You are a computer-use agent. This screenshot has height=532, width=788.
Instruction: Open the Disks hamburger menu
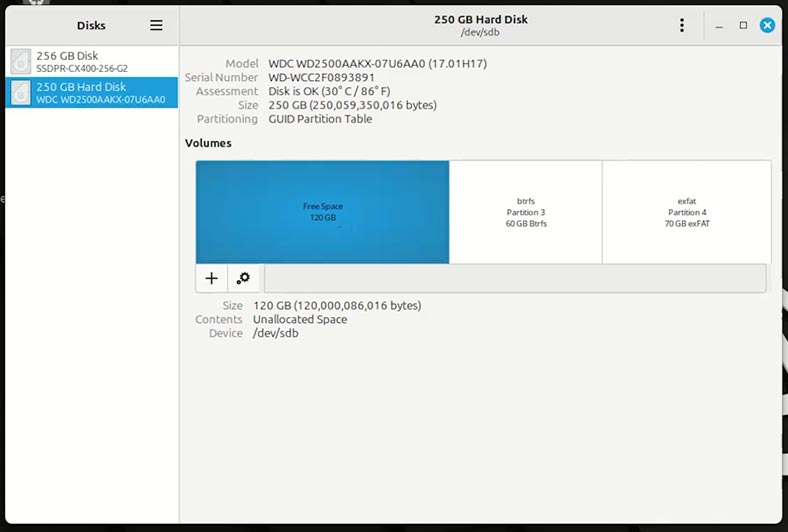(156, 25)
